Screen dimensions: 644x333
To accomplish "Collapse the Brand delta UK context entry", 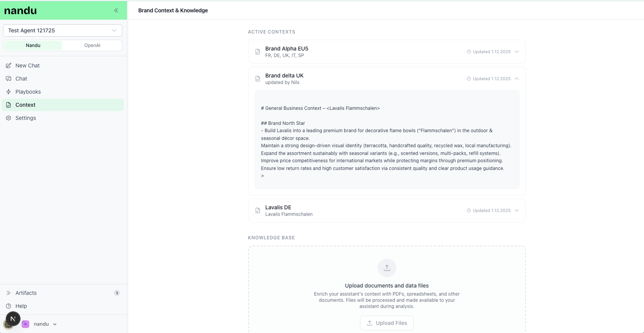I will tap(517, 78).
